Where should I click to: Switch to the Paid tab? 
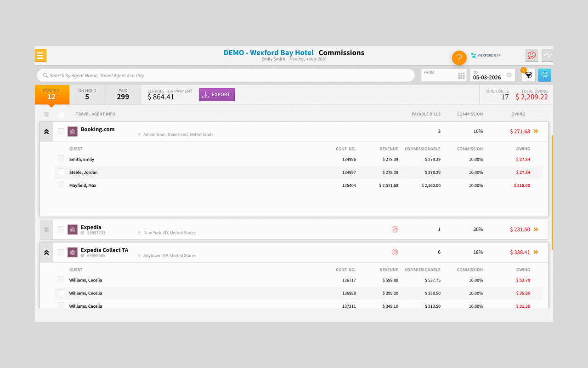click(123, 94)
